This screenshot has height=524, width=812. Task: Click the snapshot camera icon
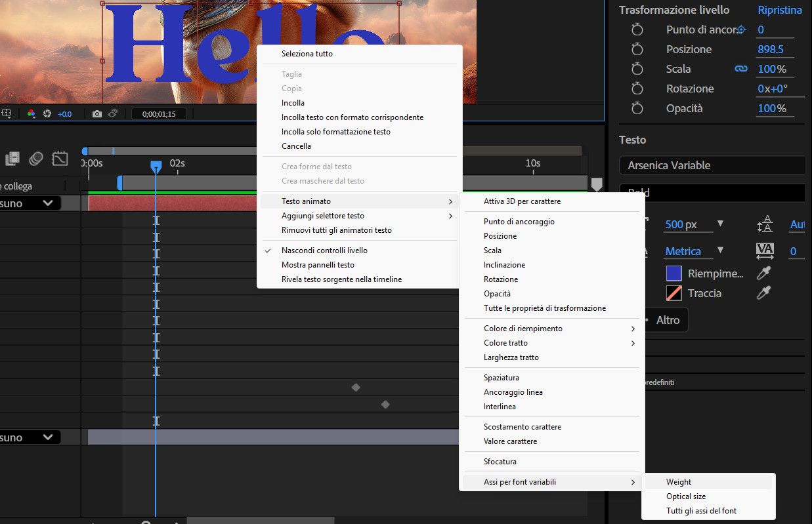[x=97, y=113]
